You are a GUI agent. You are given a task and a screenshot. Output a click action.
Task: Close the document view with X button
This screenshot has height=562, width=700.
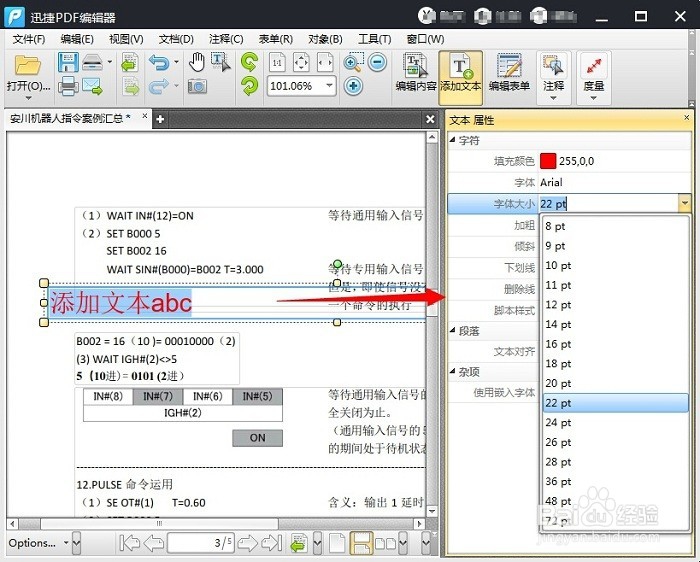point(430,119)
